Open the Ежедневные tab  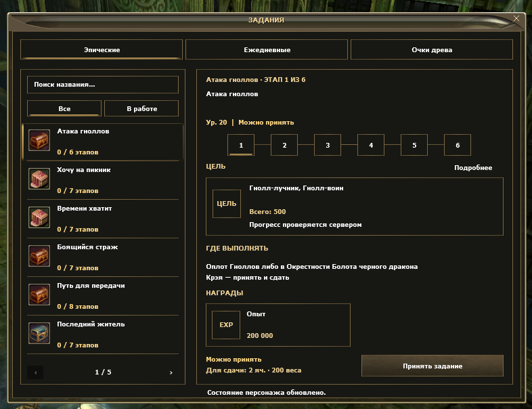pyautogui.click(x=267, y=49)
